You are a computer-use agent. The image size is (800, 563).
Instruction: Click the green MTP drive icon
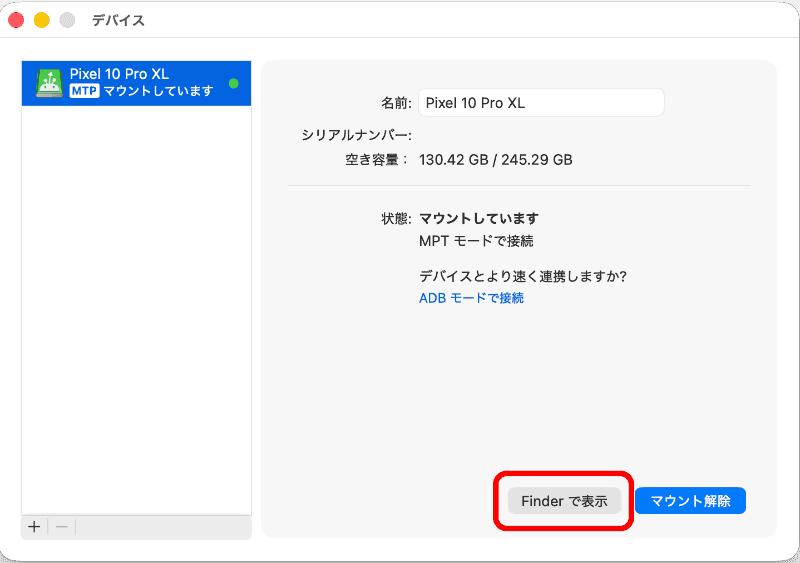coord(49,83)
